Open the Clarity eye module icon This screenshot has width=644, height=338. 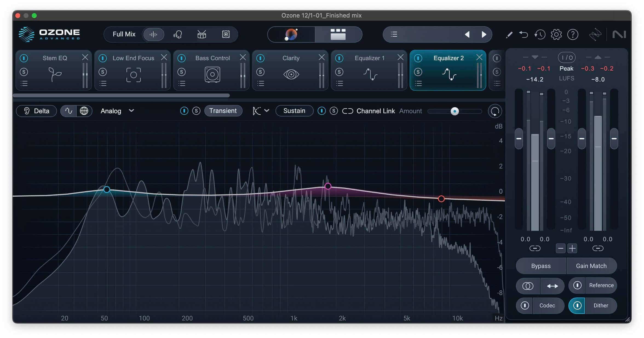(x=291, y=74)
